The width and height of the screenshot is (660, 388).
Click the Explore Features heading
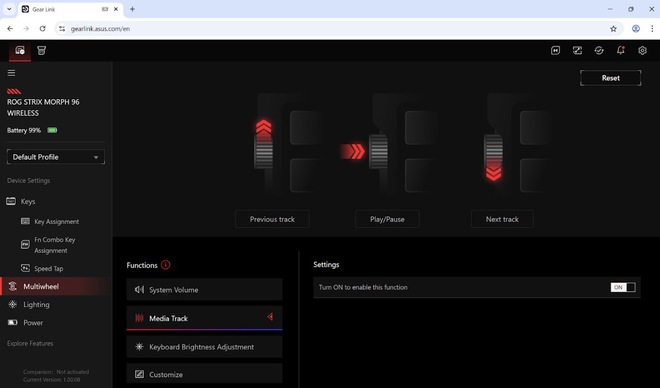30,343
